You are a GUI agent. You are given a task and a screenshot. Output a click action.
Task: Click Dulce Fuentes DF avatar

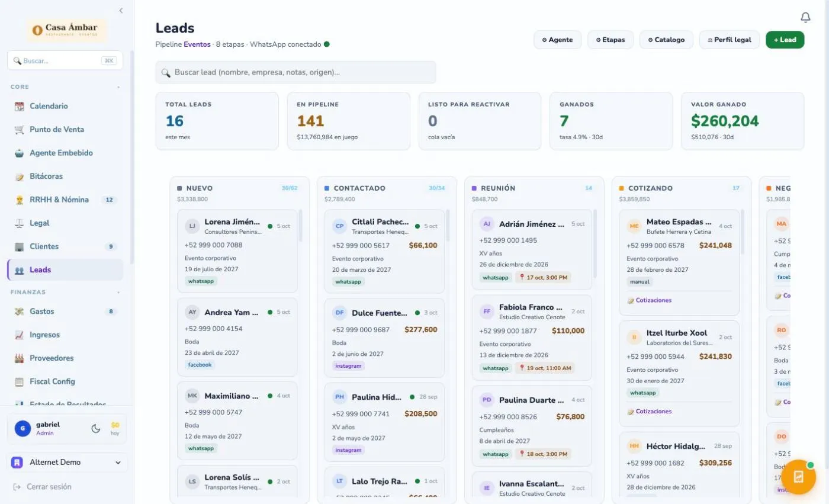pos(339,313)
